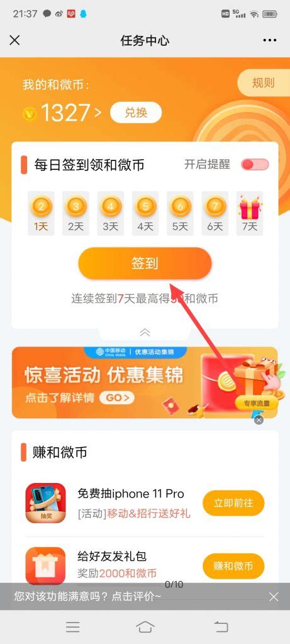Tap the gold coin icon beside 1327

pos(30,113)
